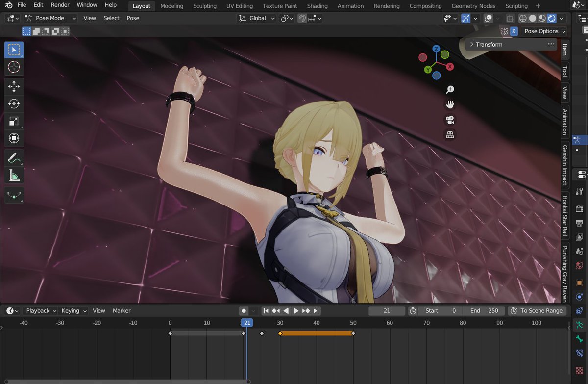Click To Scene Range button
Viewport: 588px width, 384px height.
tap(537, 311)
